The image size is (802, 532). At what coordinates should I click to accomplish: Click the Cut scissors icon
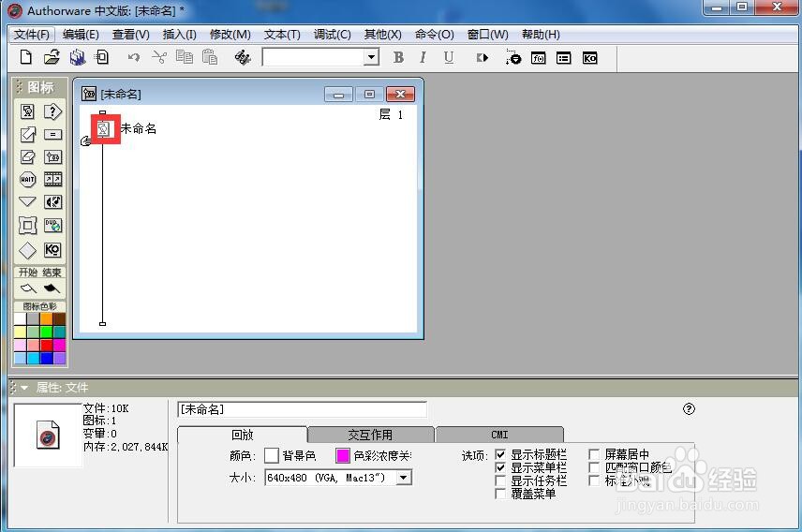pyautogui.click(x=159, y=57)
